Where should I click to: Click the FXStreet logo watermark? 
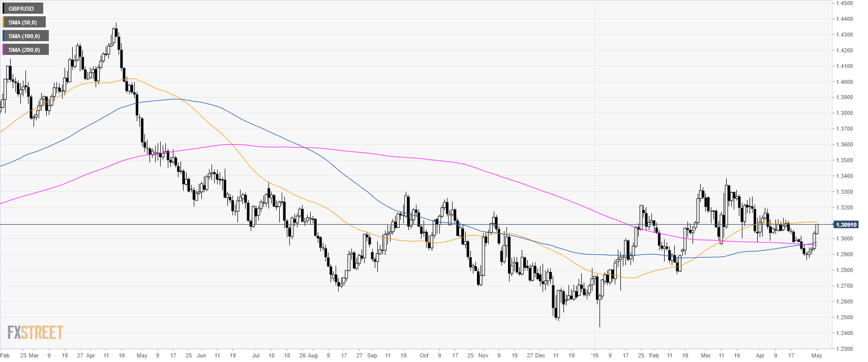[x=35, y=333]
